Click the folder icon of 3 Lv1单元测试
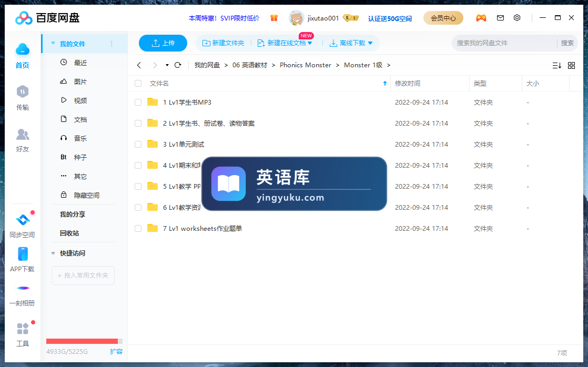 coord(152,144)
